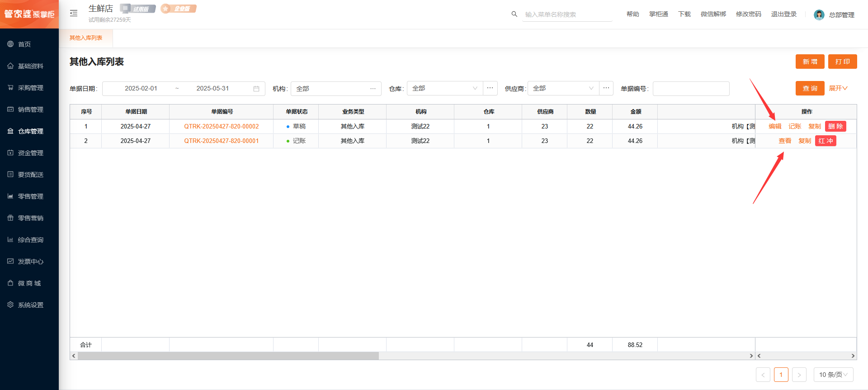Collapse the sidebar with the menu fold icon
The image size is (868, 390).
coord(74,14)
